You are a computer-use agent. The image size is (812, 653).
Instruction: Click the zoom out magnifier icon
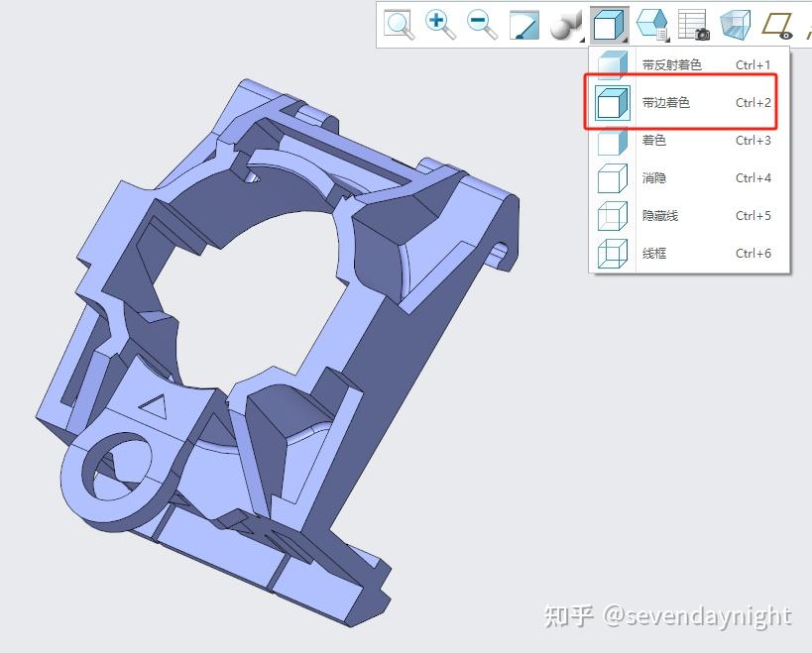480,25
